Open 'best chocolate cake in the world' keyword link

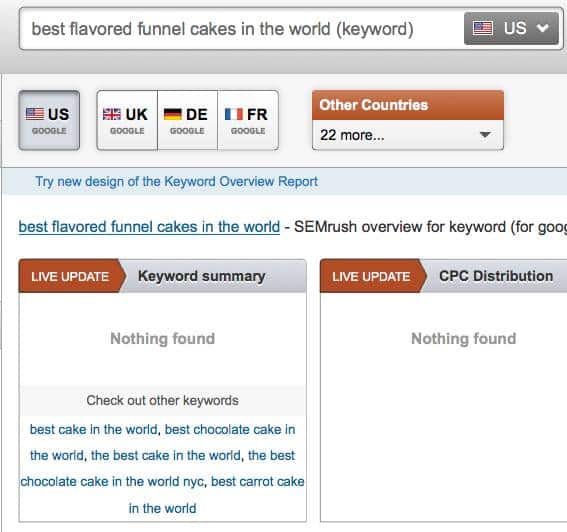(230, 430)
